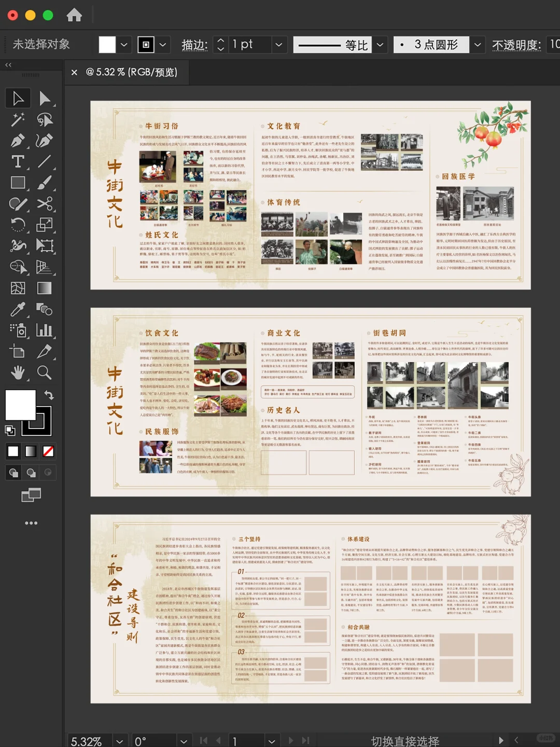Open the 不透明度 opacity panel link

(516, 45)
